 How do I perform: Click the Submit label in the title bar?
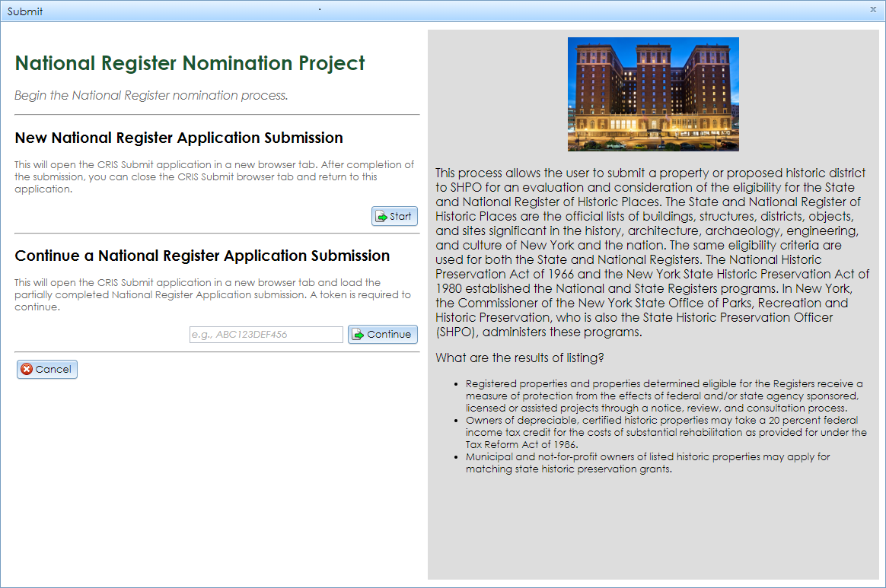tap(24, 11)
